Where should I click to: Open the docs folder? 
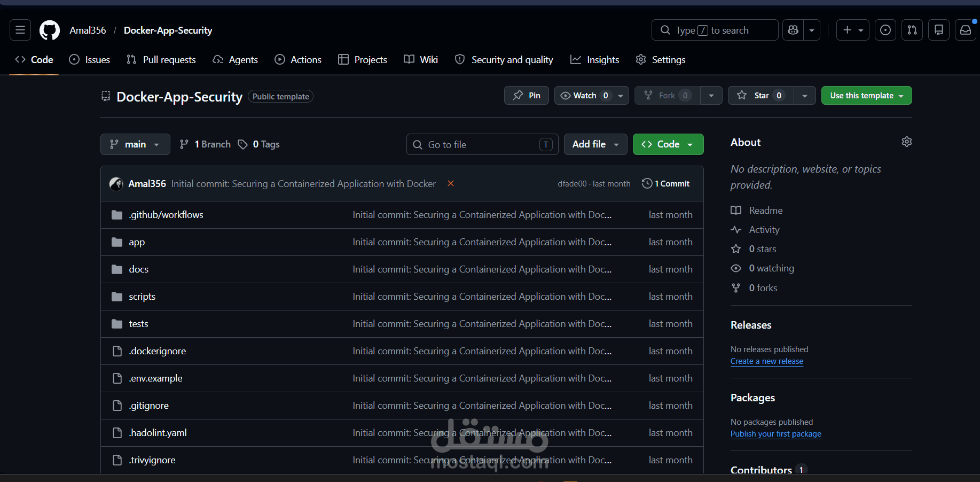138,269
